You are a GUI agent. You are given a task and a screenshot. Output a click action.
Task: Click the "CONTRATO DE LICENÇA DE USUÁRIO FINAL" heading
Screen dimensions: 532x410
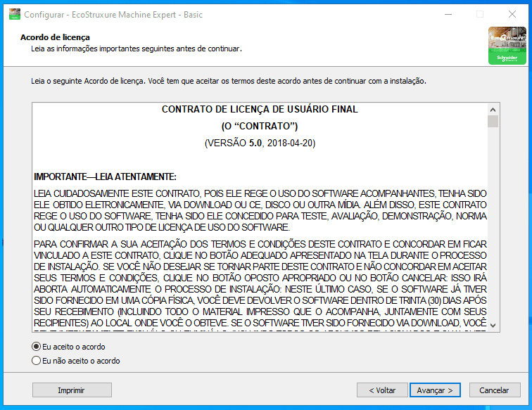[260, 109]
